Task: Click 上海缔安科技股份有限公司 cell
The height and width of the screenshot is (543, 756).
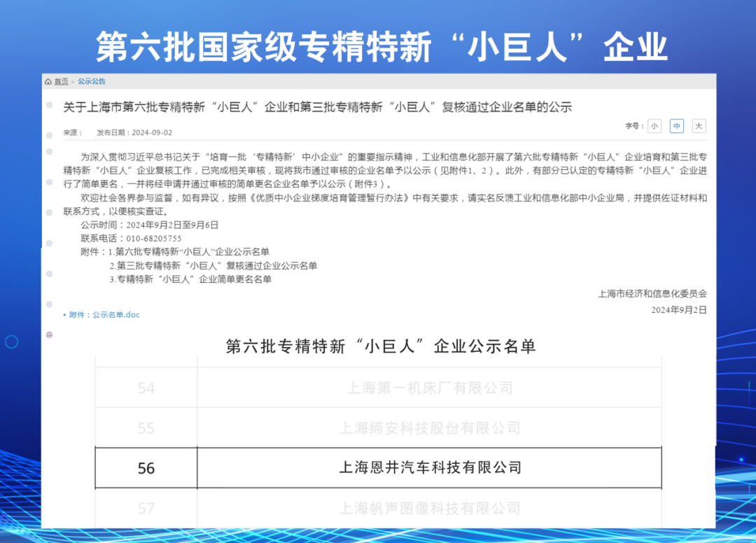Action: point(430,428)
